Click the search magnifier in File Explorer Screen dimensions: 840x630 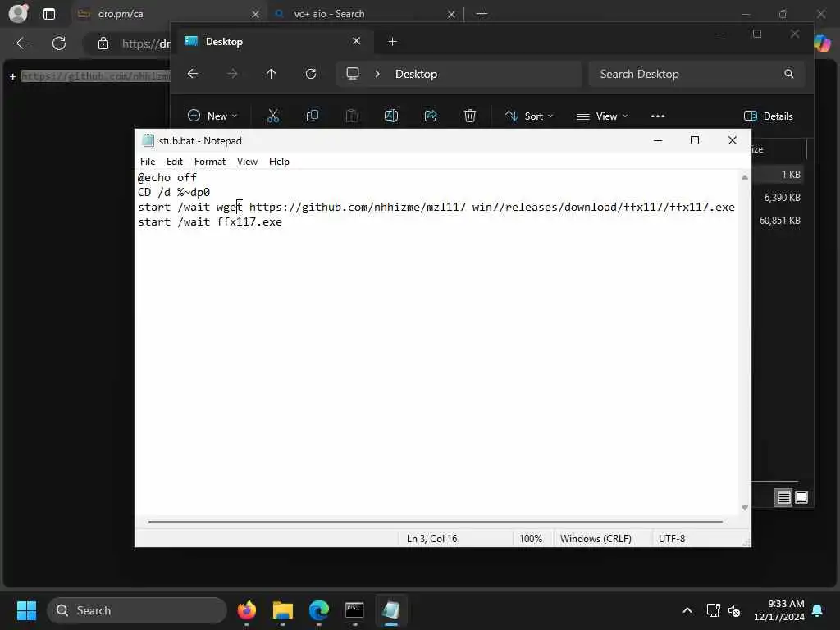coord(788,74)
